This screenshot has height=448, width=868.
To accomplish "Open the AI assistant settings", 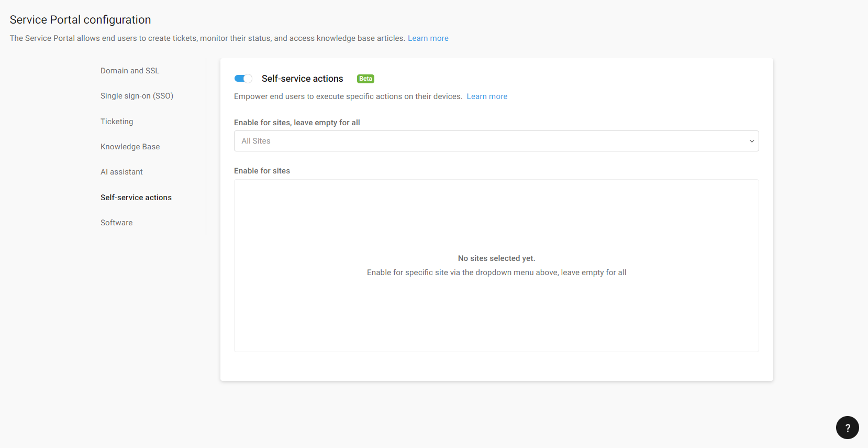I will pos(121,172).
